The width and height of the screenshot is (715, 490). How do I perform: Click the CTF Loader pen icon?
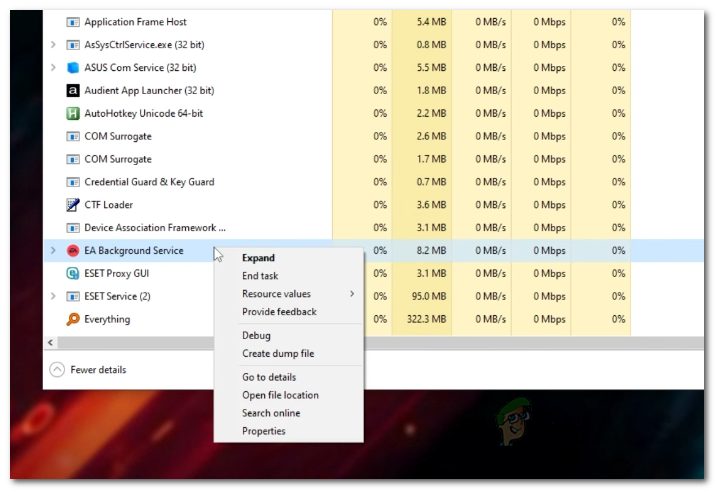click(x=73, y=205)
